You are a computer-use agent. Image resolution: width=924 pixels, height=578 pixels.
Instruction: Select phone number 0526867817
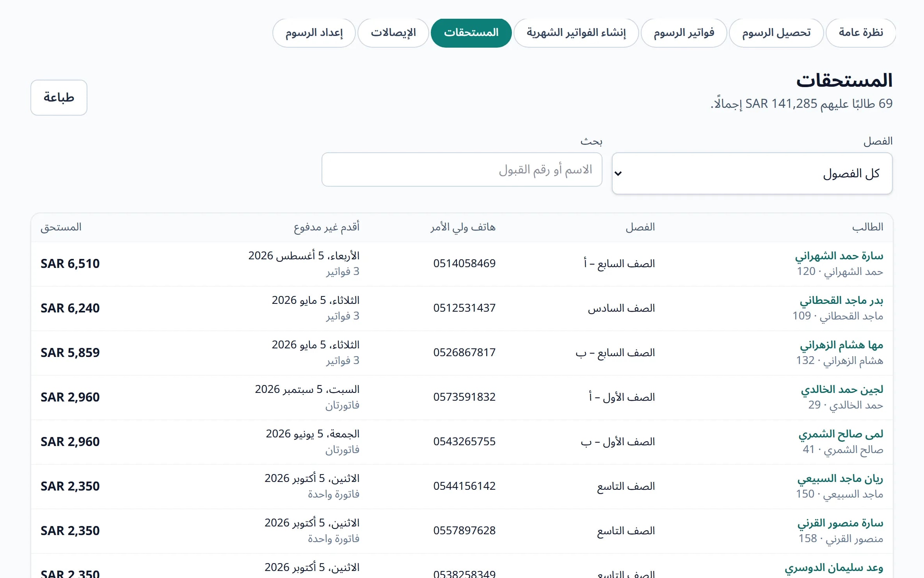(464, 353)
